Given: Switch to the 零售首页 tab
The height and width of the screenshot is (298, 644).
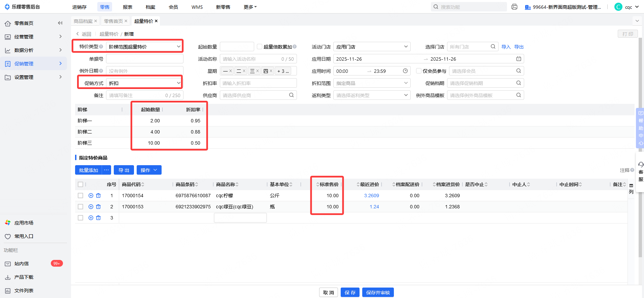Looking at the screenshot, I should pos(113,21).
